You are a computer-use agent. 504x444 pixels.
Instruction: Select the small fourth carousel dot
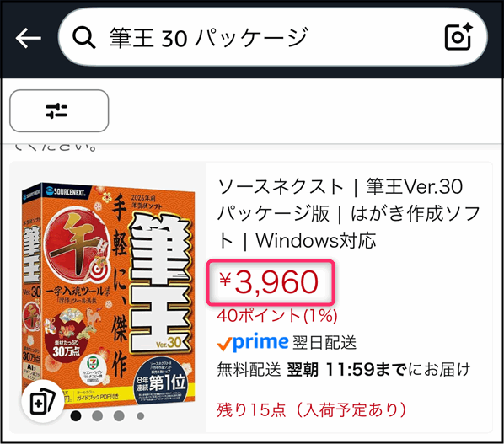point(141,416)
